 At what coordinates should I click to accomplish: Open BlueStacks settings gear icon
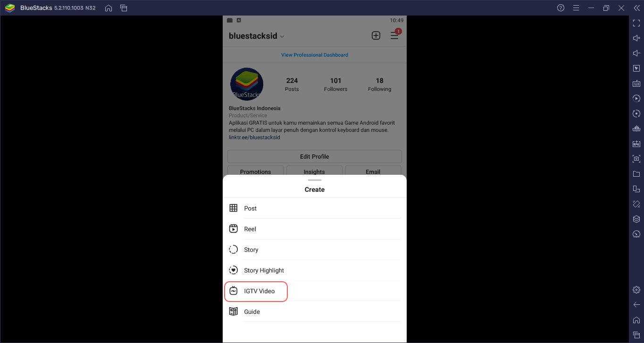(636, 290)
